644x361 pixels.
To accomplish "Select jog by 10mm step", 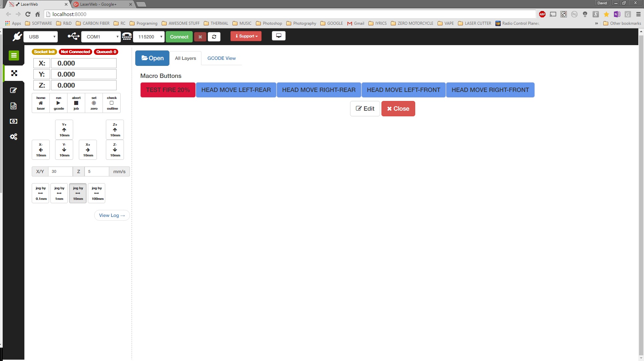I will (x=78, y=193).
